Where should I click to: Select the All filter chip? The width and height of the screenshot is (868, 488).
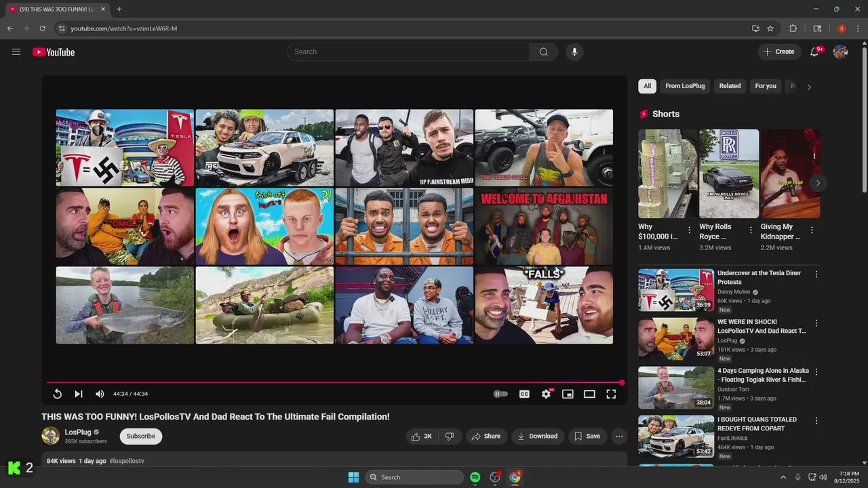[x=648, y=86]
